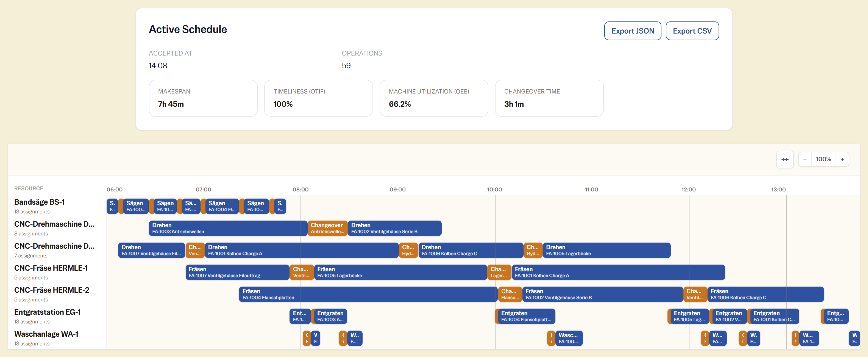Viewport: 868px width, 357px height.
Task: Export schedule as JSON
Action: (633, 31)
